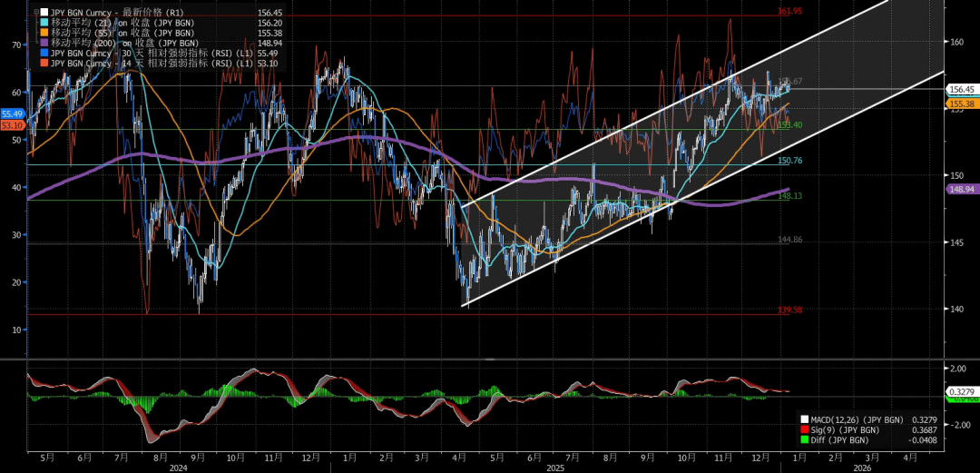Image resolution: width=980 pixels, height=473 pixels.
Task: Click the 0.3279 MACD axis value tag
Action: click(961, 391)
